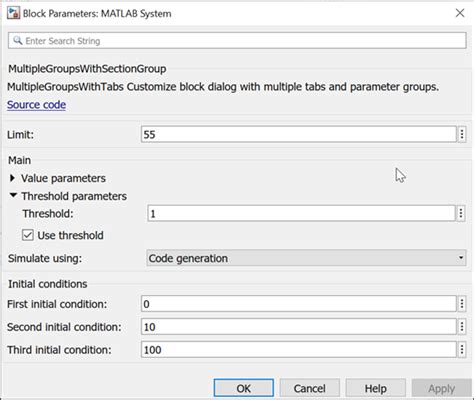Click the MultipleGroupsWithSectionGroup heading text

[87, 69]
